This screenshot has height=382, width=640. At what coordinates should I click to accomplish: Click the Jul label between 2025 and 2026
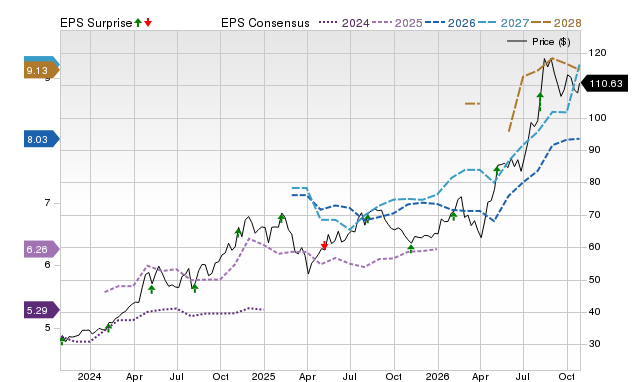(350, 376)
